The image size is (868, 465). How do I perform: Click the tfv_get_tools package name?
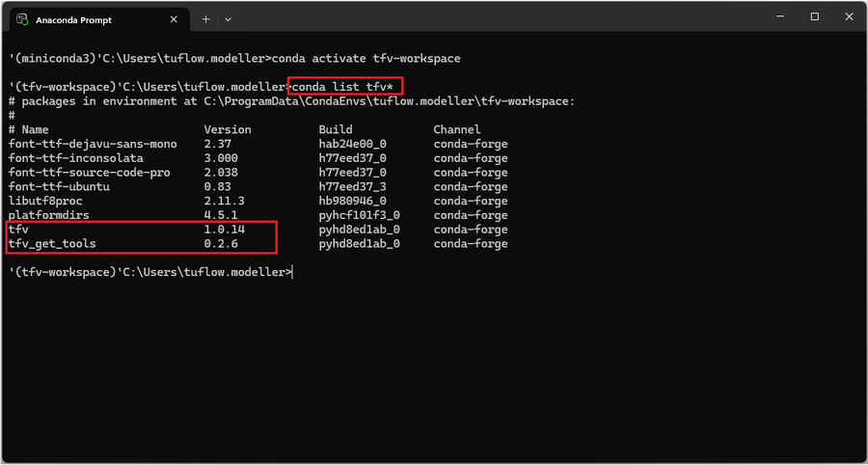click(x=52, y=244)
